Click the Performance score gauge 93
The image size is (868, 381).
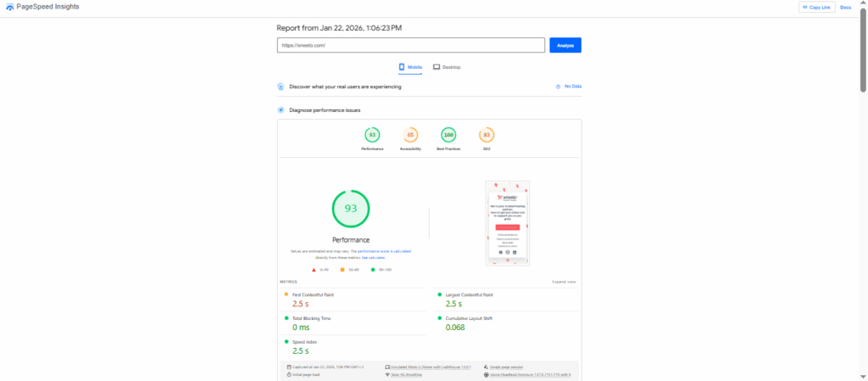tap(372, 135)
